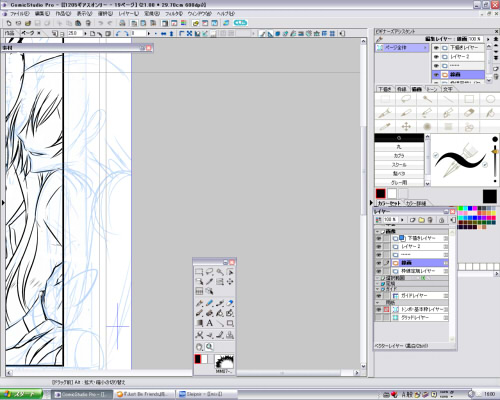Click the move arrows icon in Beginner's Assistant grid
The height and width of the screenshot is (400, 500).
coord(406,127)
